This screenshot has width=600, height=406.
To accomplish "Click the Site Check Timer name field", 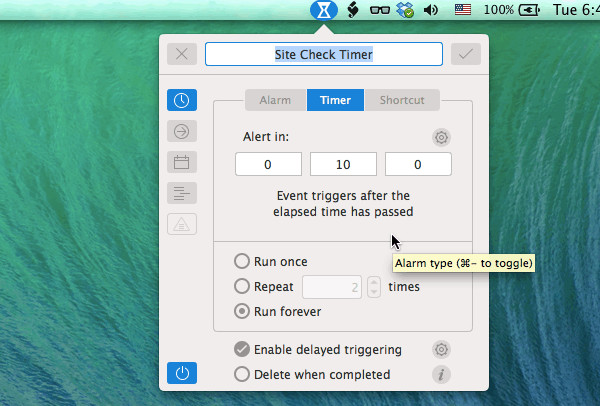I will (324, 54).
